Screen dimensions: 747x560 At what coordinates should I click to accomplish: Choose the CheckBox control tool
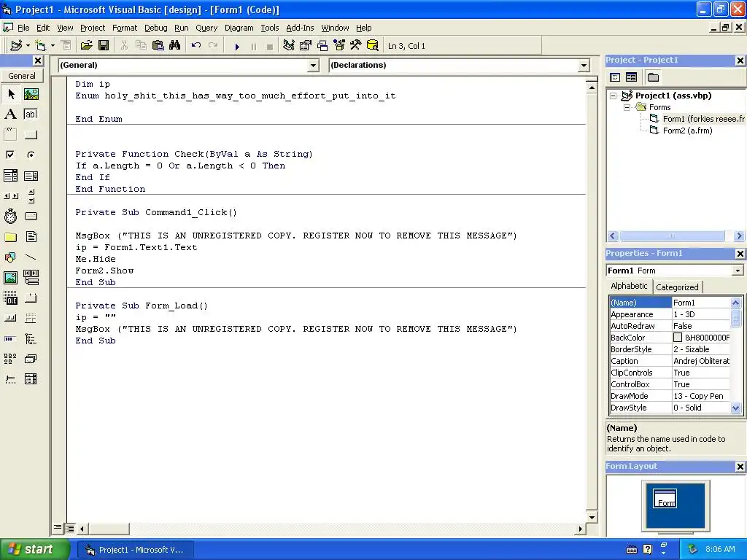pos(10,155)
